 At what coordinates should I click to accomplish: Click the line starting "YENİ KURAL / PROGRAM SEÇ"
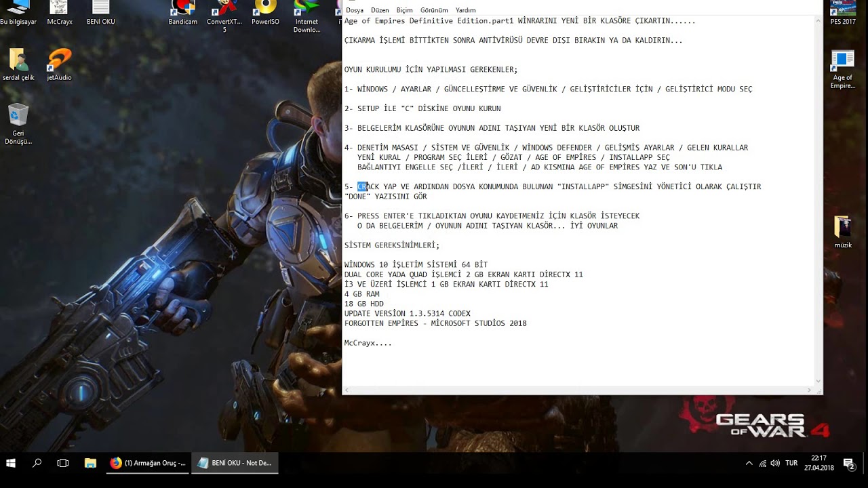[x=513, y=157]
